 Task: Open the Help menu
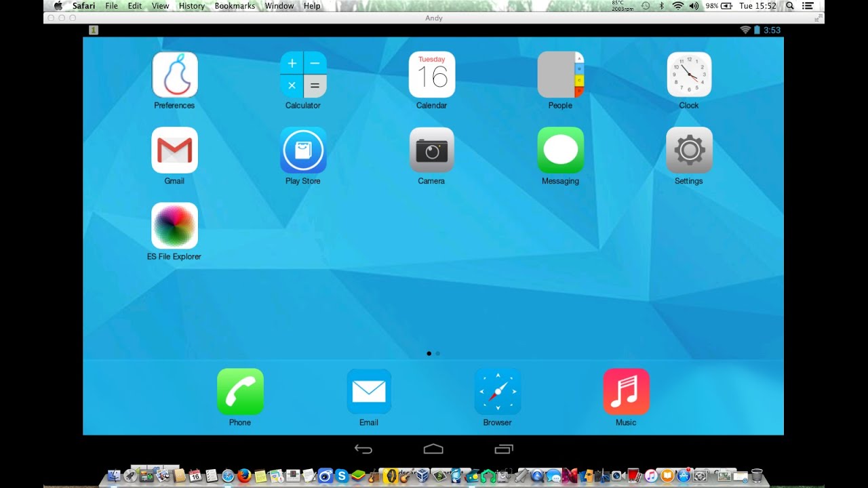[312, 6]
